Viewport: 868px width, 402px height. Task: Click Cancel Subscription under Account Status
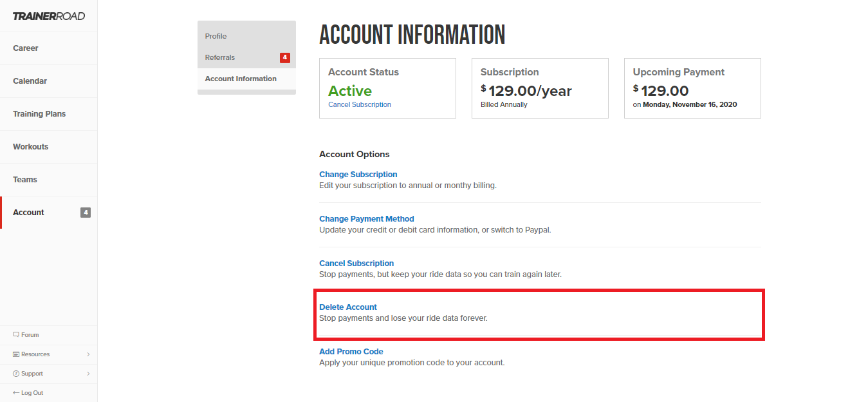tap(359, 104)
